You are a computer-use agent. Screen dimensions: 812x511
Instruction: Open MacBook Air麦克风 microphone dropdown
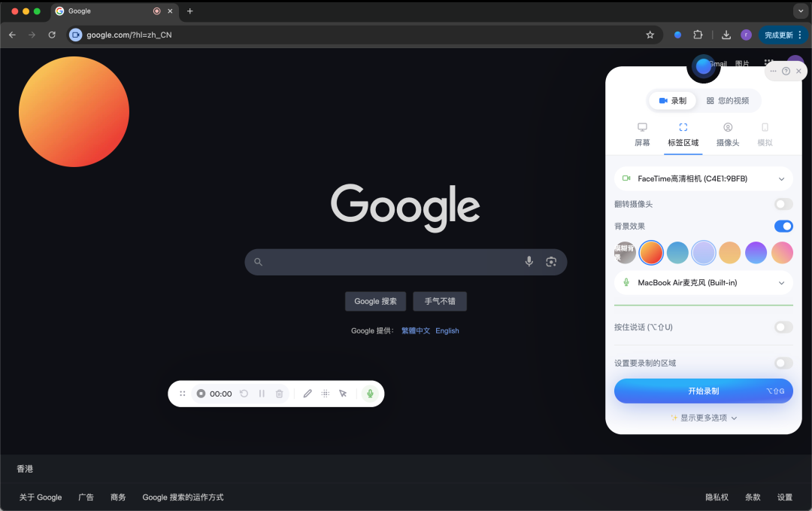(x=703, y=282)
